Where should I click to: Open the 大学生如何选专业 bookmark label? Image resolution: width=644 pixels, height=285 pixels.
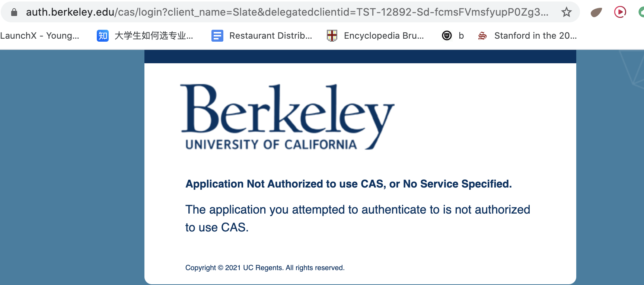[154, 36]
